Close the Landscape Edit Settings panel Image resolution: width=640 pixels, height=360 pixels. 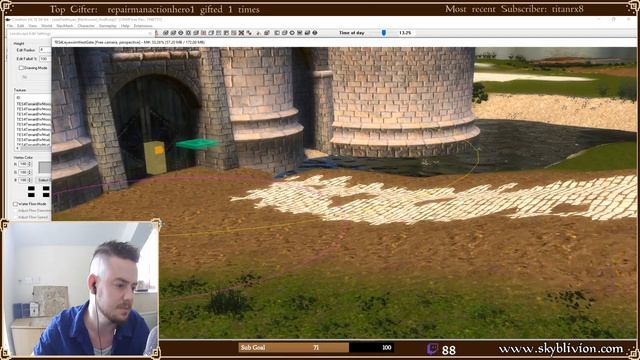[150, 33]
